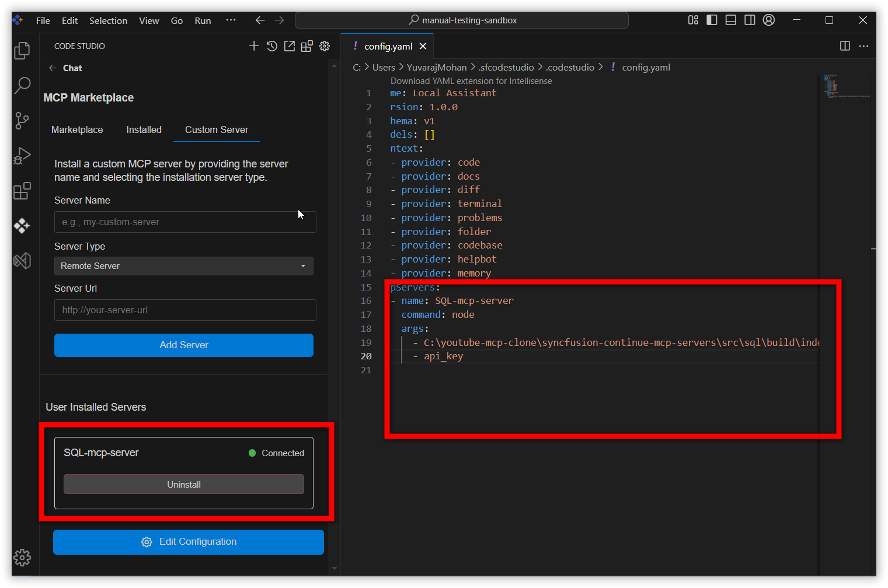Click the editor minimap overview

click(x=847, y=86)
